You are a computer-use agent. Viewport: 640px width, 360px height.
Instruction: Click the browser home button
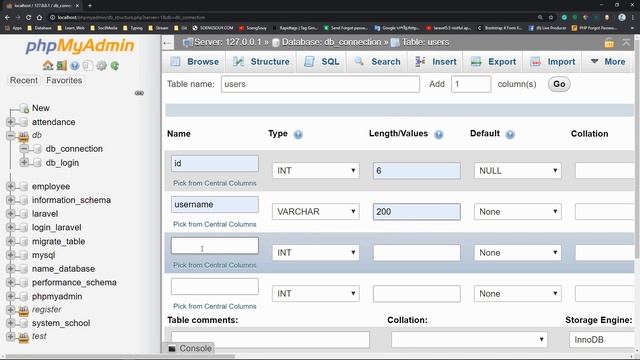coord(39,17)
